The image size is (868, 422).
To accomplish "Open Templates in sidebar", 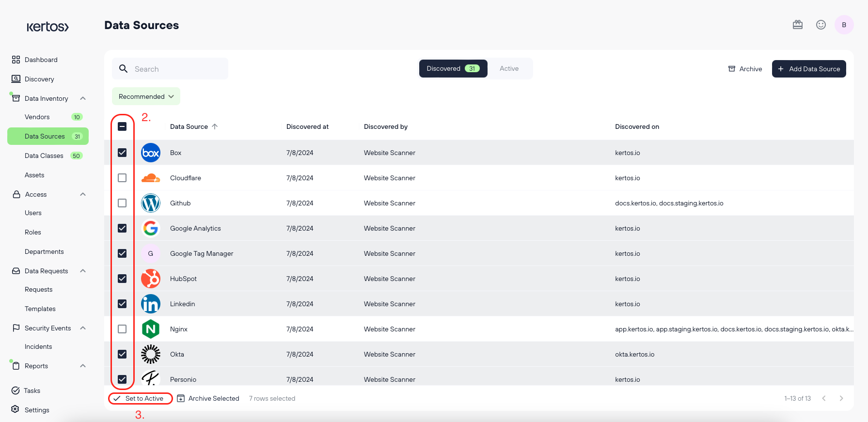I will (40, 309).
